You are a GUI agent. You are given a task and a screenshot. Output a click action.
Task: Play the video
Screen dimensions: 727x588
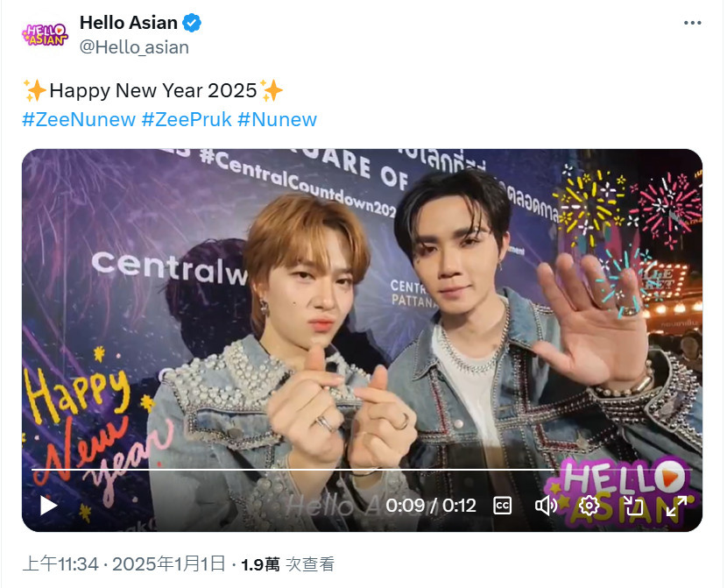point(49,506)
